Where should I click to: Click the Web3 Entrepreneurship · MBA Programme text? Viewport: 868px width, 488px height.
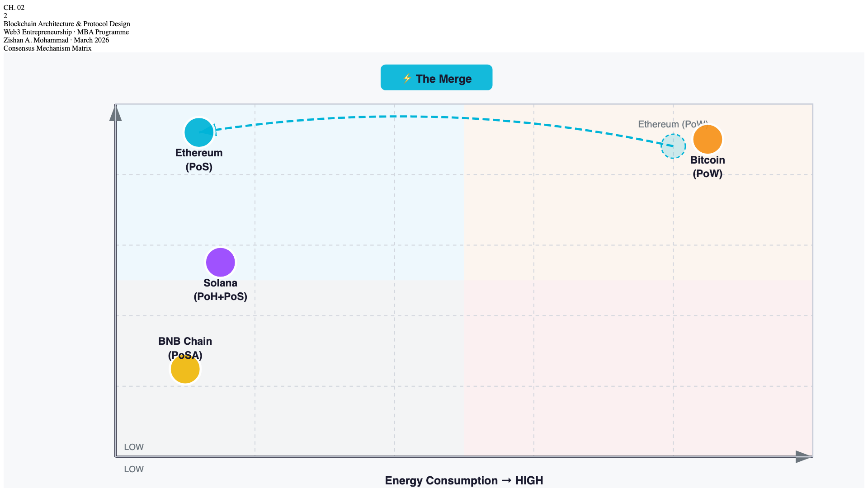(x=66, y=32)
